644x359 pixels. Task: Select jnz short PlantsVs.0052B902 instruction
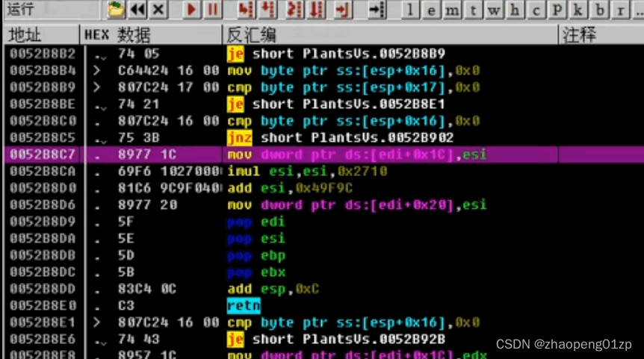coord(340,138)
